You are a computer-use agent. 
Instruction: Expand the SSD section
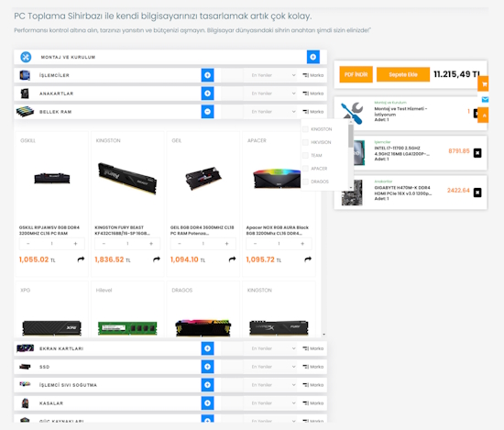(208, 367)
